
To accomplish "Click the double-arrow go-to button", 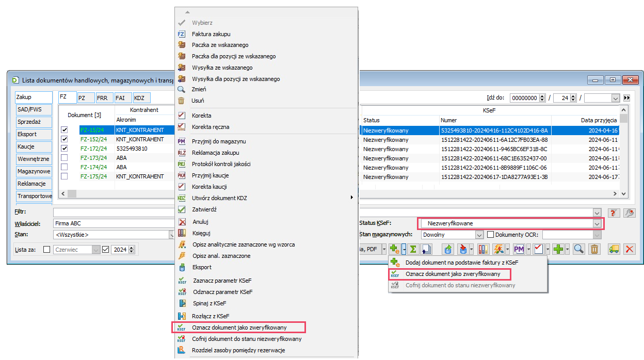I will [627, 98].
